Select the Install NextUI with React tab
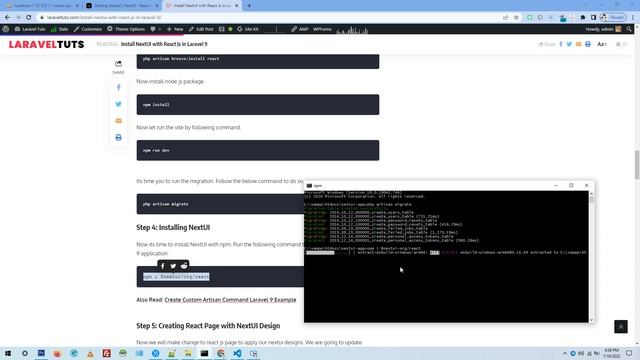The height and width of the screenshot is (360, 640). tap(202, 6)
